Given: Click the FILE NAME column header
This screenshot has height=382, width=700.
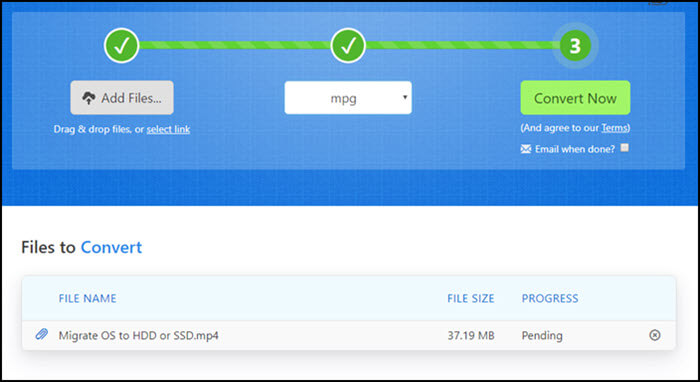Looking at the screenshot, I should tap(88, 298).
